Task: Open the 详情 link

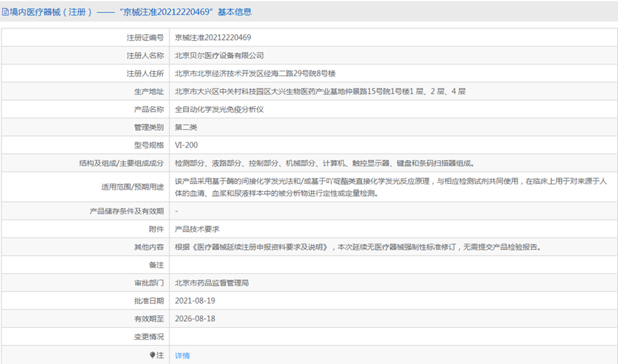Action: (182, 355)
